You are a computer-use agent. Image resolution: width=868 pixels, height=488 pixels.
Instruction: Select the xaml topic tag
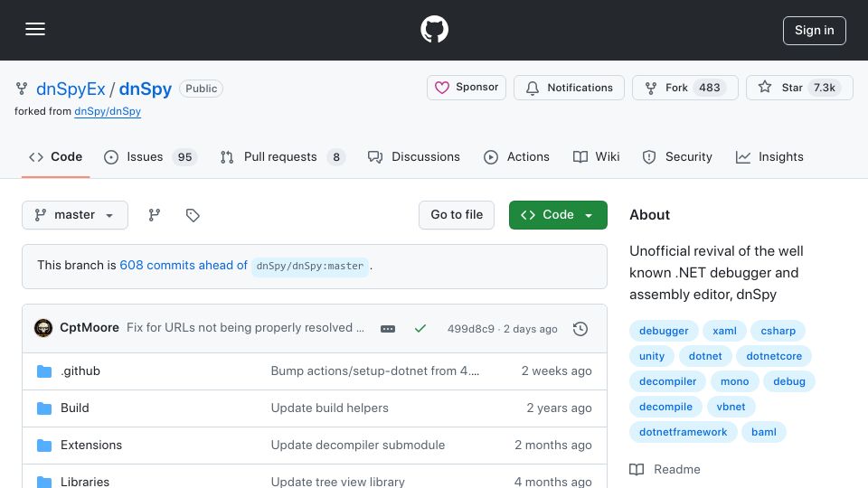[x=724, y=331]
